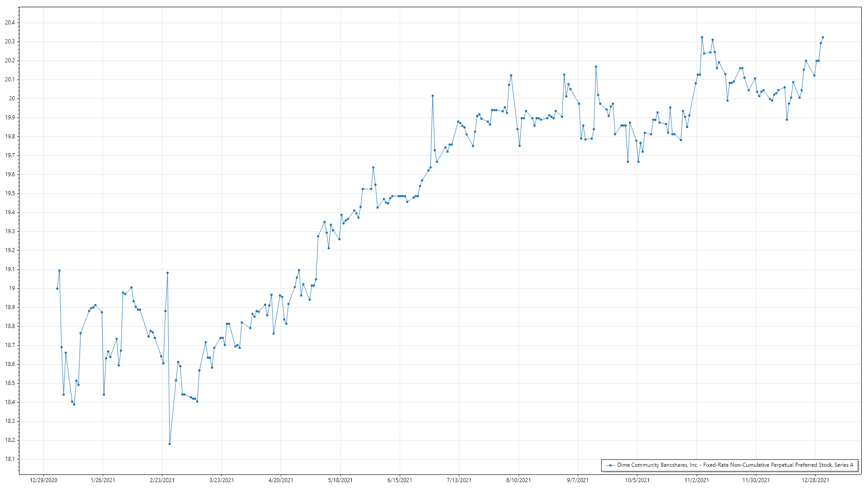Click the lowest data point near 18.2
This screenshot has height=488, width=868.
170,444
